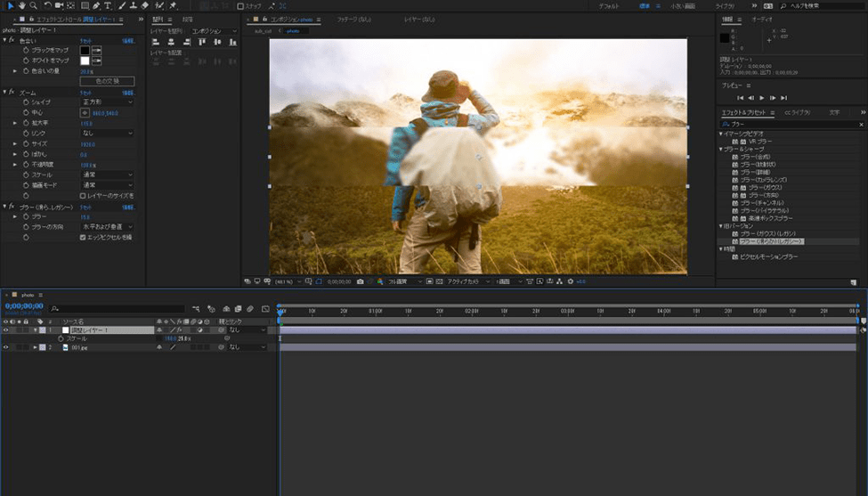This screenshot has width=868, height=496.
Task: Open the ブラーの方向 dropdown
Action: point(108,227)
